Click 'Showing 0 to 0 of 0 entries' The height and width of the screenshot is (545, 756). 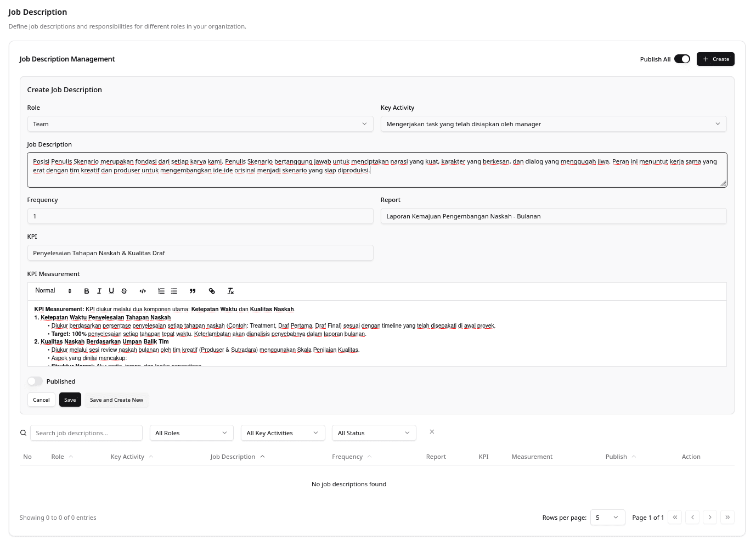pos(58,518)
